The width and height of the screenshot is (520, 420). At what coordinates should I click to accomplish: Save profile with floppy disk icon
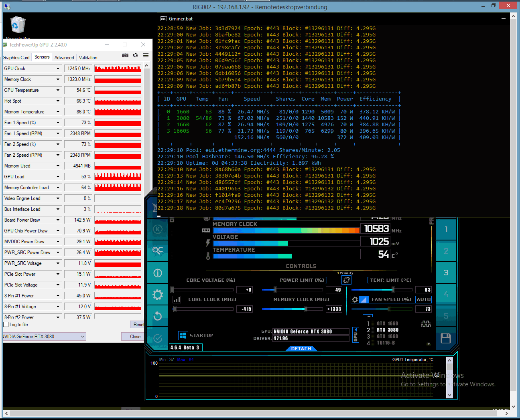(446, 338)
